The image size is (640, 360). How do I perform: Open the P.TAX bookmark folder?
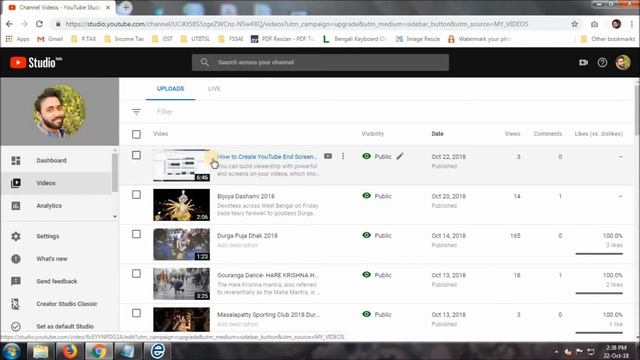(x=84, y=39)
